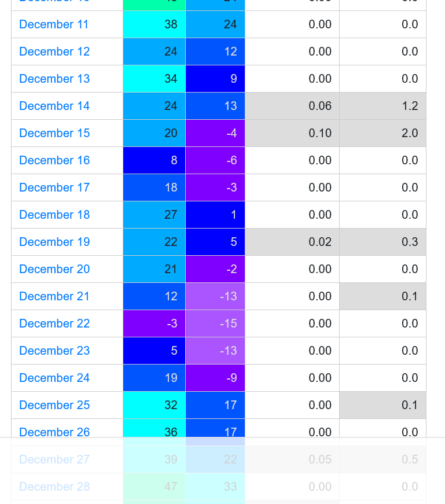
Task: Select the December 14 link
Action: [54, 106]
